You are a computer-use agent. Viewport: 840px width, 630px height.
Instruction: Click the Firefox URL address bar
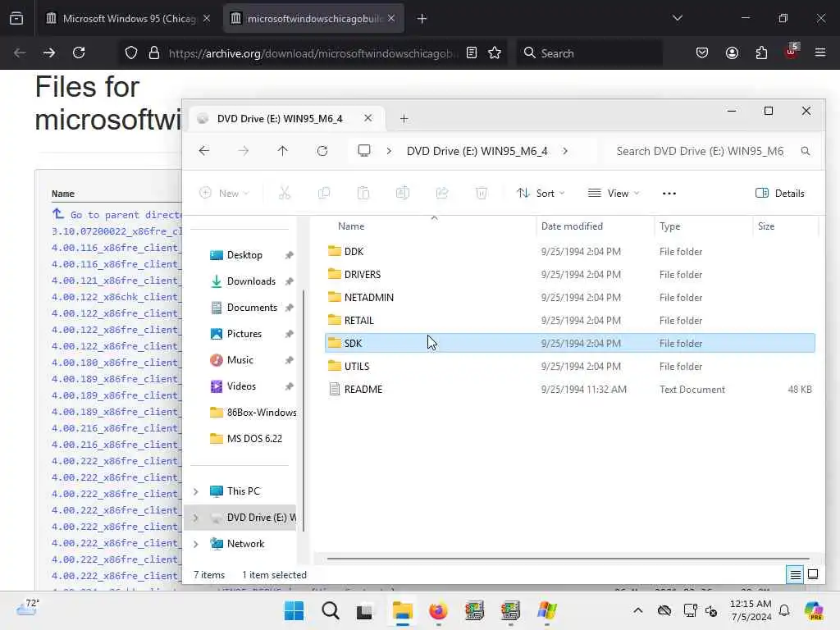tap(313, 53)
